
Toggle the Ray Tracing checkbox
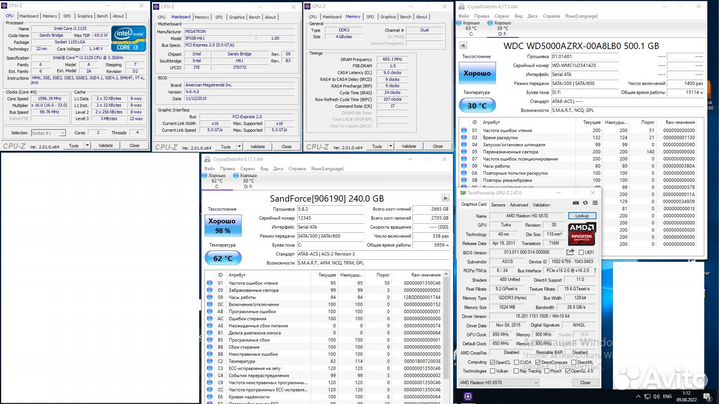(516, 370)
